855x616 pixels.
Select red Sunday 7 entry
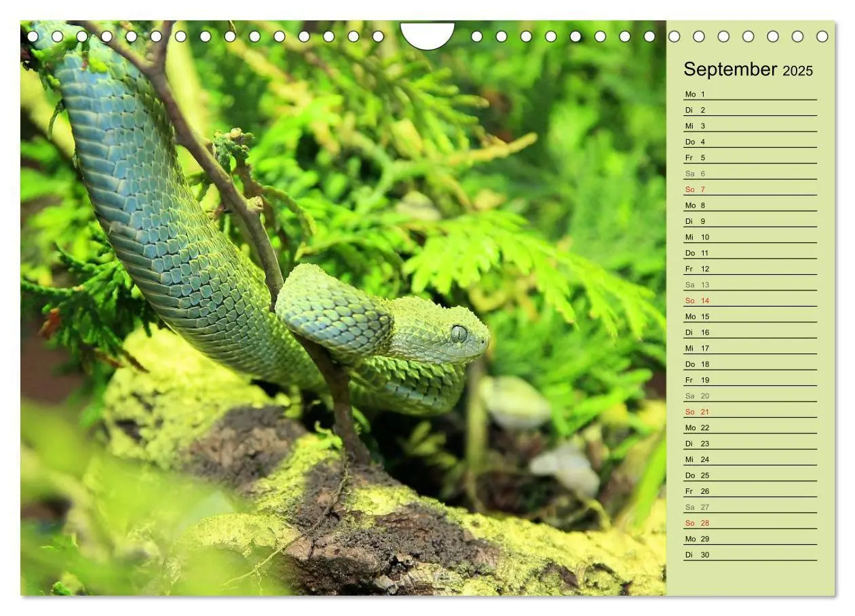(x=750, y=189)
